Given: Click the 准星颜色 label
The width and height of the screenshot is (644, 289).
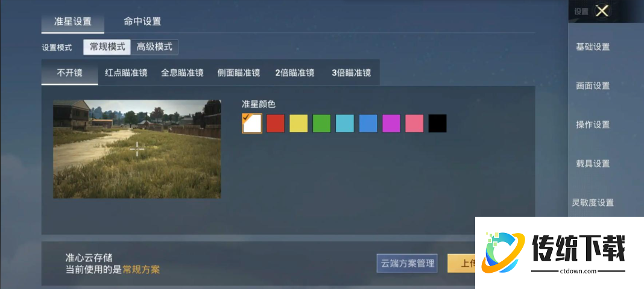Looking at the screenshot, I should click(259, 104).
